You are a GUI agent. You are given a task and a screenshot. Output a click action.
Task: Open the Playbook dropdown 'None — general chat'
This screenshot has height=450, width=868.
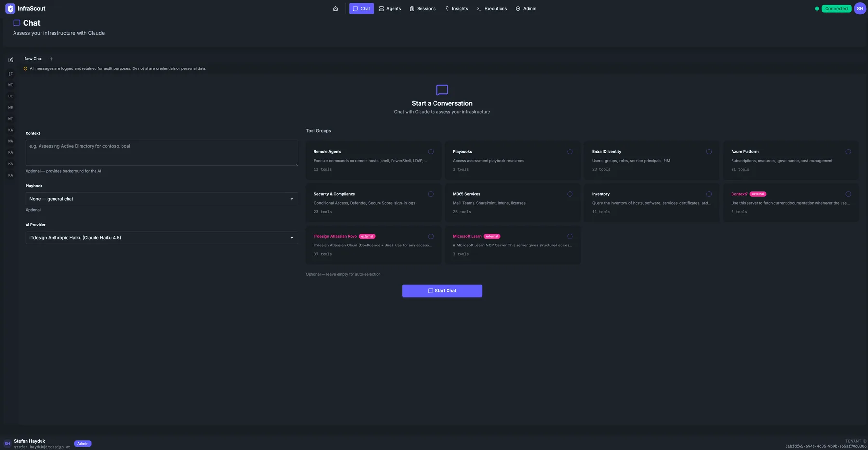click(x=162, y=199)
